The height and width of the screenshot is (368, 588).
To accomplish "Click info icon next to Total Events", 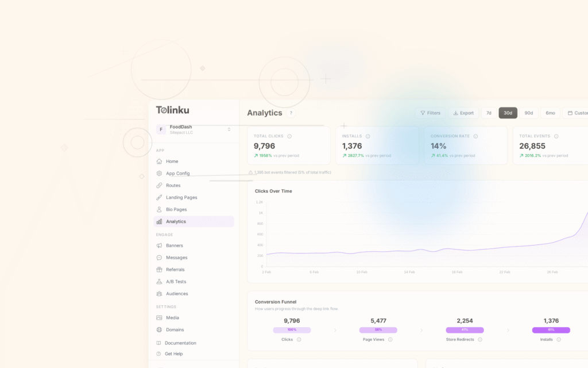I will (556, 136).
